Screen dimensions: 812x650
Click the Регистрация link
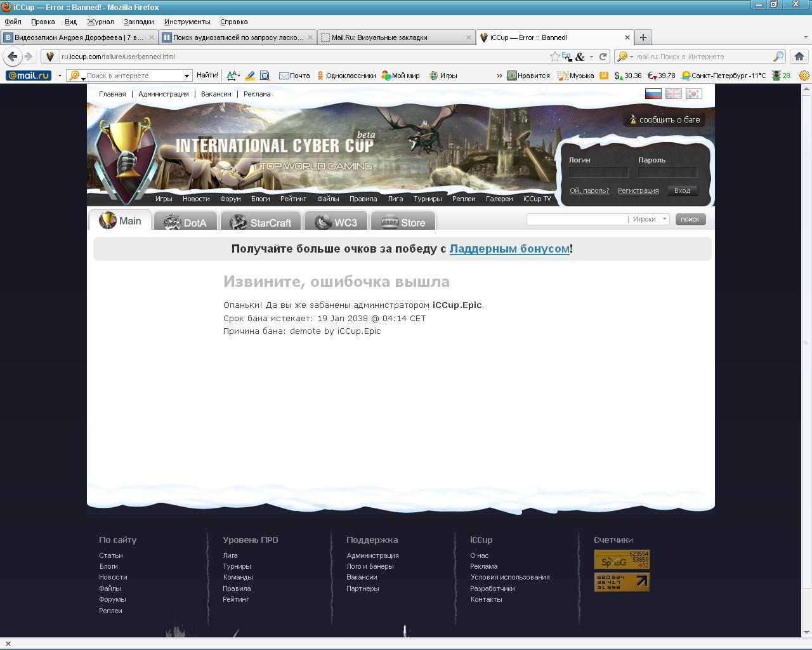tap(638, 190)
